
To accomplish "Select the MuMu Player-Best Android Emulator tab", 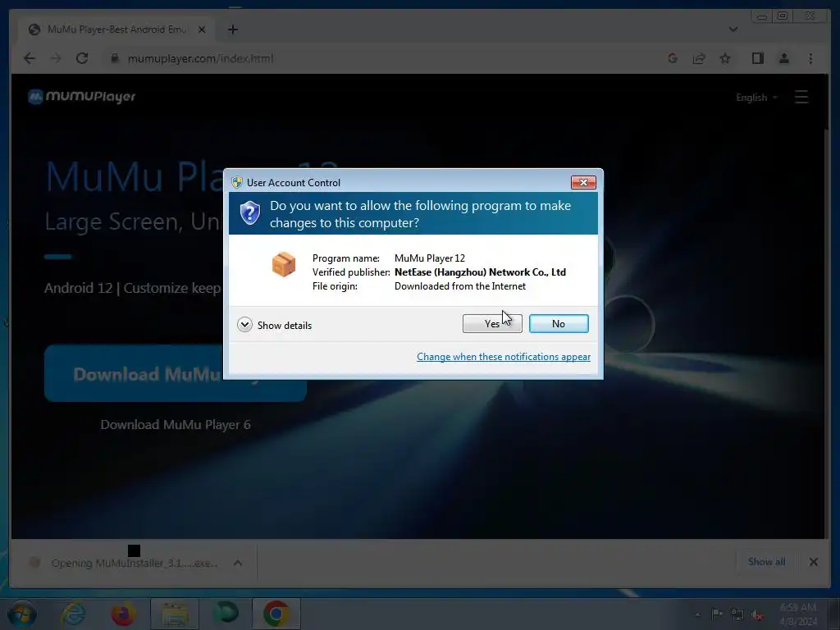I will pyautogui.click(x=116, y=30).
